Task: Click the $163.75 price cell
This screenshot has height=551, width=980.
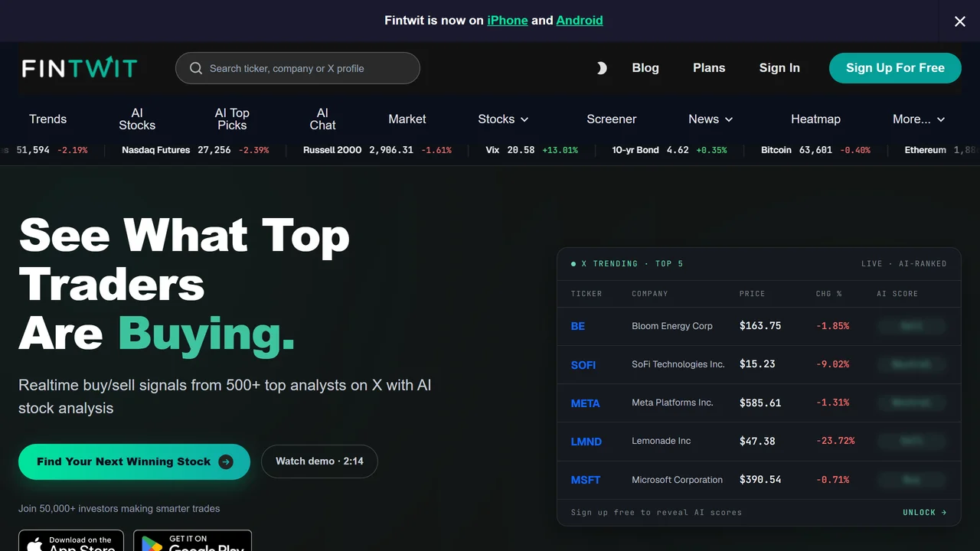Action: pos(760,326)
